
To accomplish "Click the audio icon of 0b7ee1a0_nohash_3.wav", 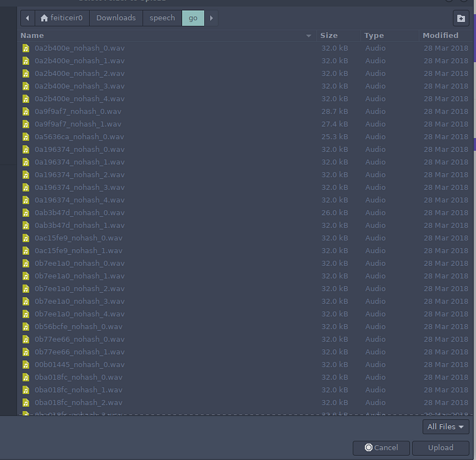I will pos(26,302).
